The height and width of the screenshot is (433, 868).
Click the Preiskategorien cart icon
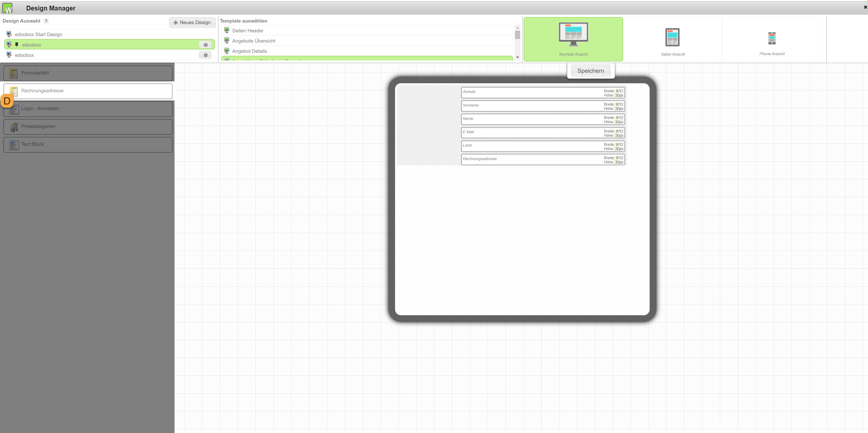tap(14, 127)
